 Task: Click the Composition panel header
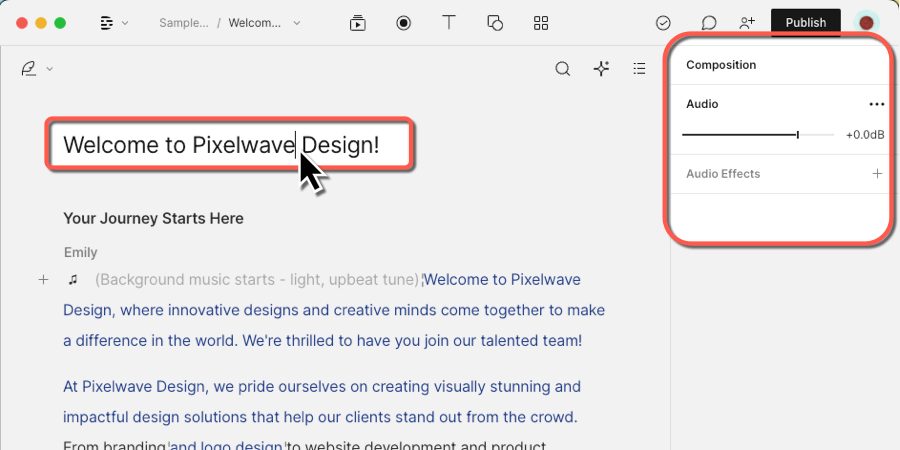pos(721,65)
